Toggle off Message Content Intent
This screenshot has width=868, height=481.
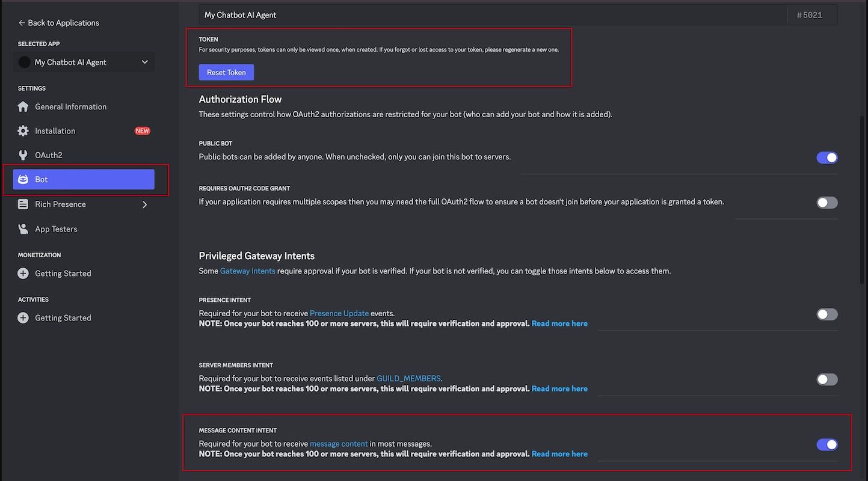[x=827, y=444]
